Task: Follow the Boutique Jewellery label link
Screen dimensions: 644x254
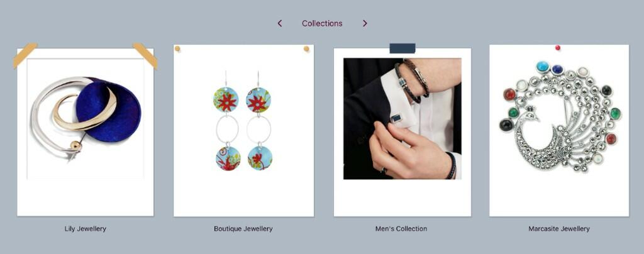Action: pyautogui.click(x=243, y=229)
